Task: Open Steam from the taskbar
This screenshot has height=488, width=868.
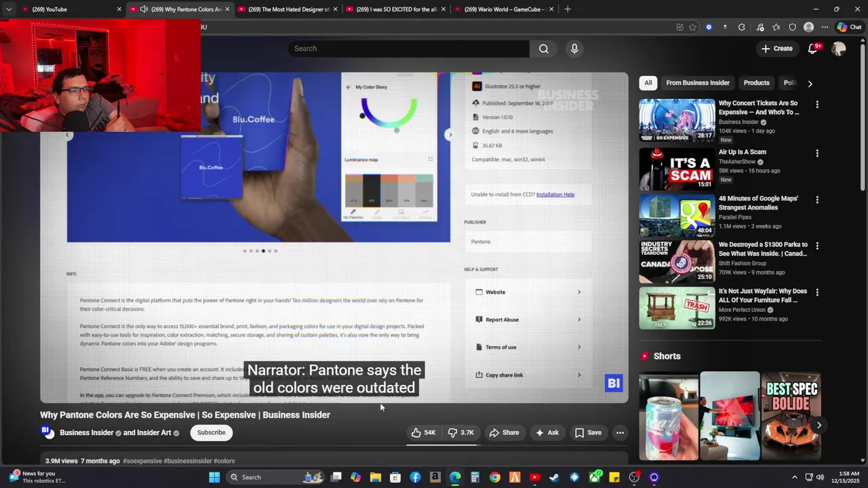Action: pos(554,477)
